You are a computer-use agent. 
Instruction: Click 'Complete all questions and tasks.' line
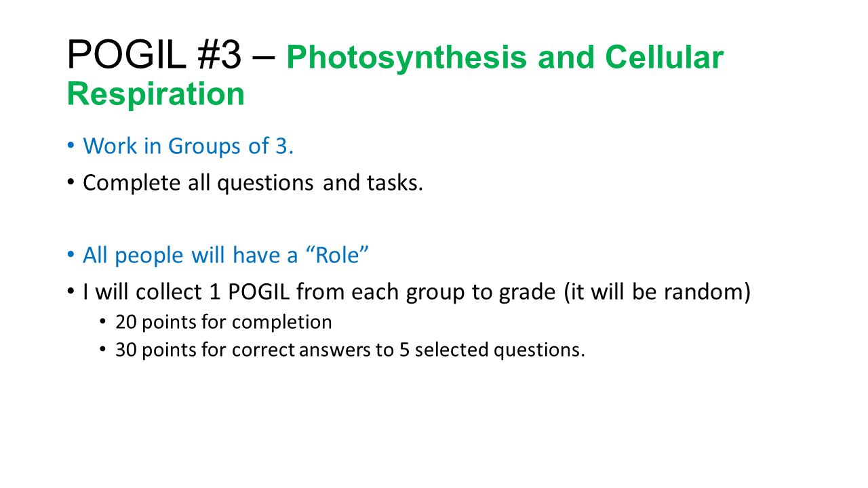[x=253, y=183]
